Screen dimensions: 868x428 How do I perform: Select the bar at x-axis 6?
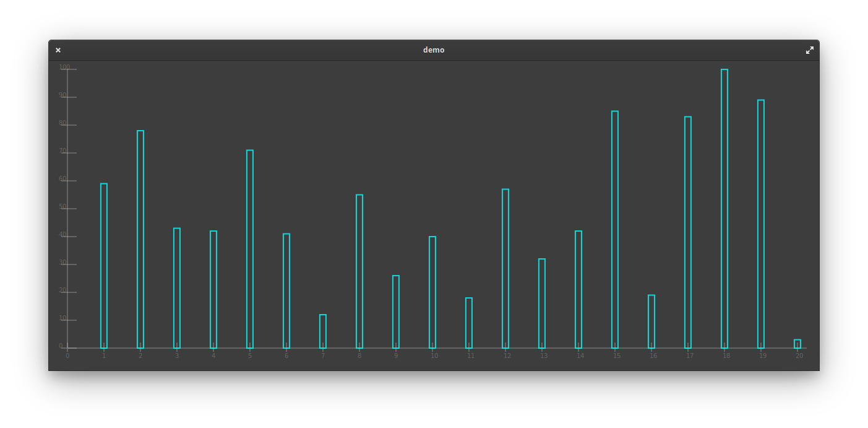286,291
